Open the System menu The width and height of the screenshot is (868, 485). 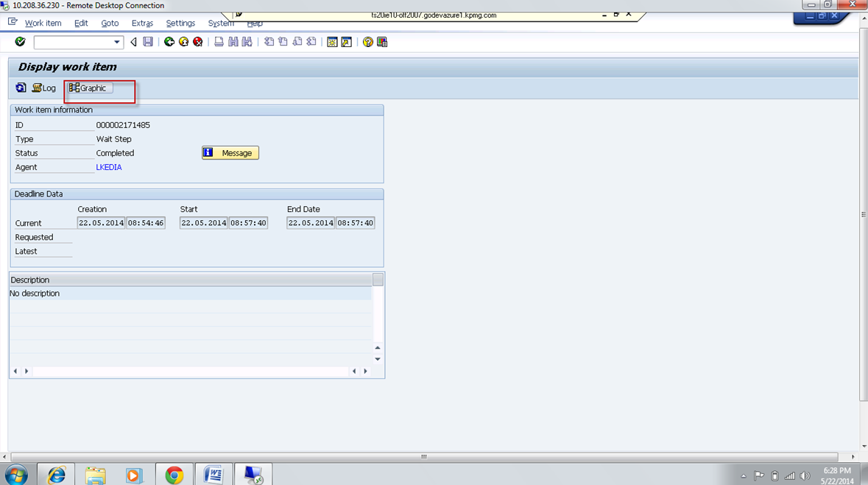[x=220, y=23]
